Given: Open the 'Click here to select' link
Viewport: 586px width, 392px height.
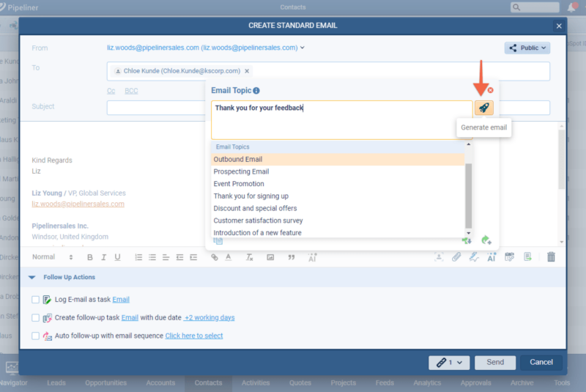Looking at the screenshot, I should (193, 336).
